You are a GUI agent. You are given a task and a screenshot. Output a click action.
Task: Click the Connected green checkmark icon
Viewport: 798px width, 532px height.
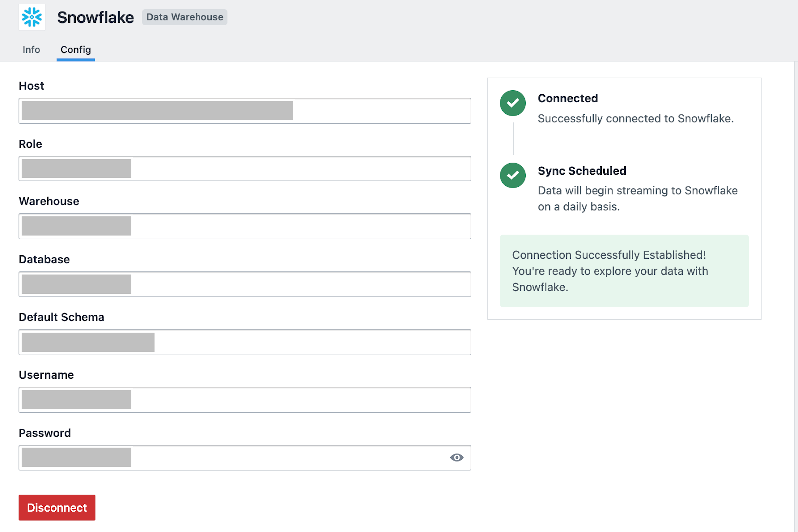(x=513, y=103)
